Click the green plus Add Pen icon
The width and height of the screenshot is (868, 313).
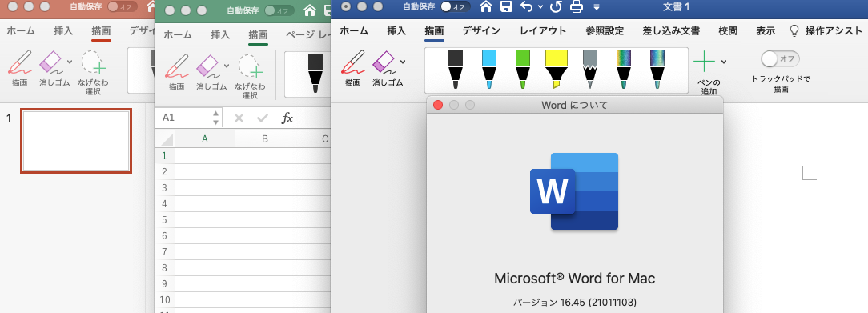(704, 62)
